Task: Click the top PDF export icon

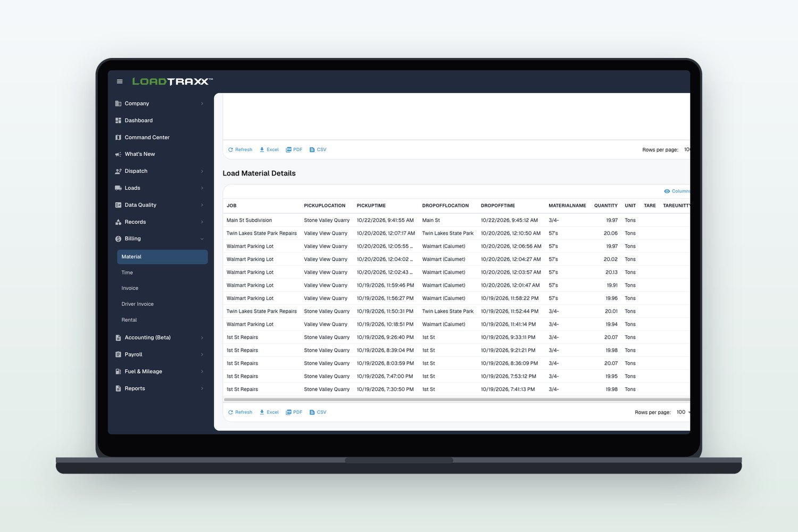Action: point(288,149)
